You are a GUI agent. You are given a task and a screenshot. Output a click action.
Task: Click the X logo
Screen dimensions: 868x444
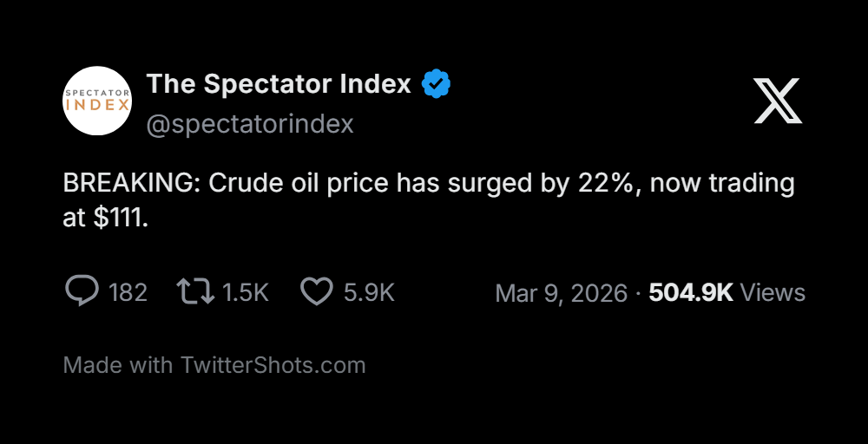pyautogui.click(x=778, y=101)
